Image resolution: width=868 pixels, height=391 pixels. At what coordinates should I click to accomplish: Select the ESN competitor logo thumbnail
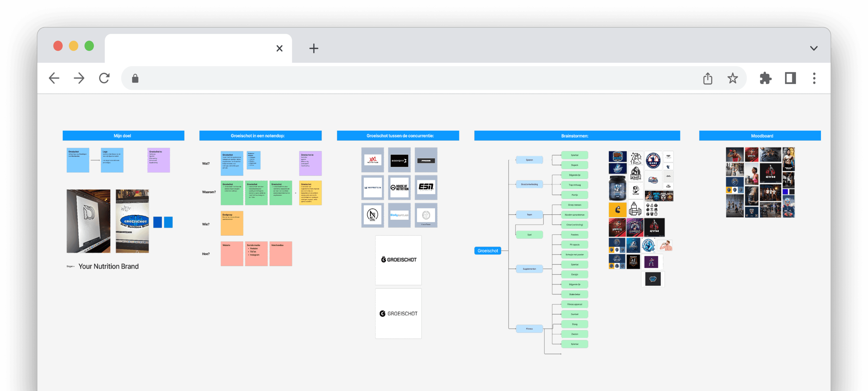pyautogui.click(x=426, y=187)
